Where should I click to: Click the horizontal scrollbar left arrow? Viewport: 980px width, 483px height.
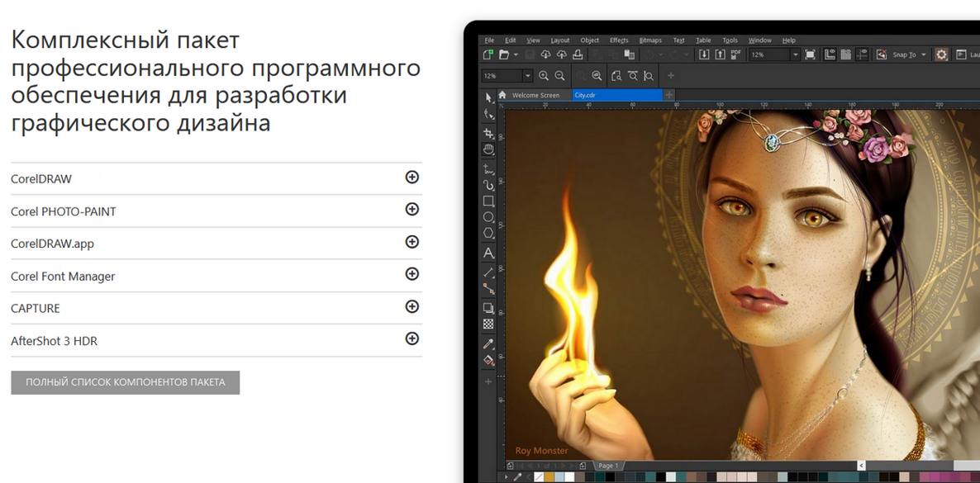[861, 466]
